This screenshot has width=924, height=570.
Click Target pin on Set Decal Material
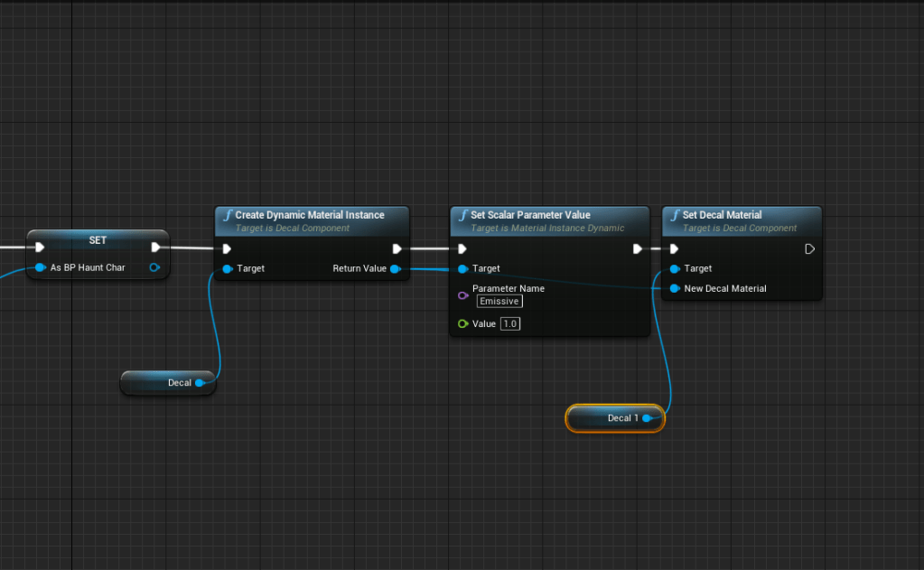click(x=674, y=268)
